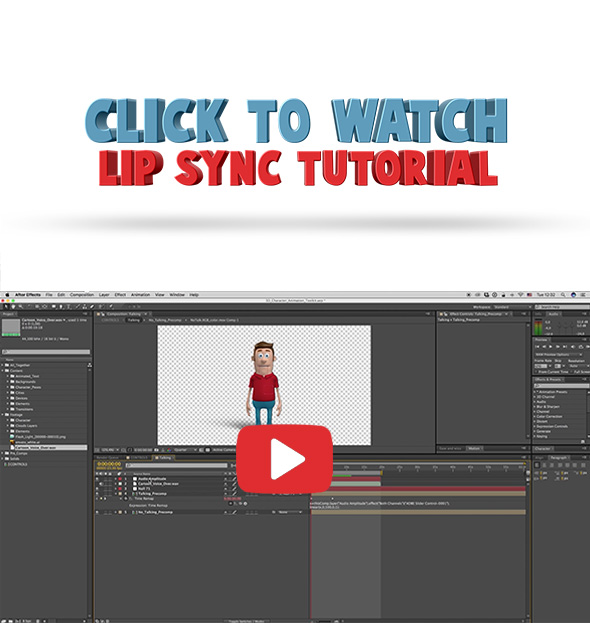Hide the Null 71 layer
590x623 pixels.
(97, 489)
